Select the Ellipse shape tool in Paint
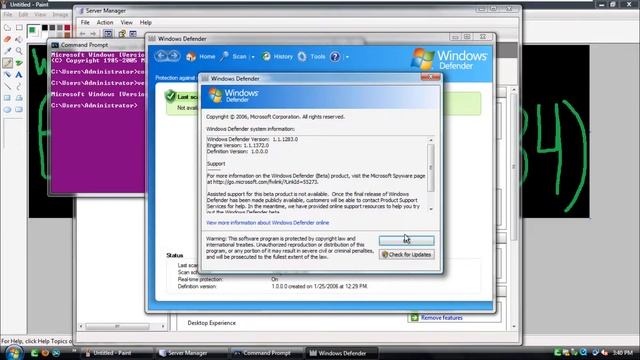 [7, 110]
